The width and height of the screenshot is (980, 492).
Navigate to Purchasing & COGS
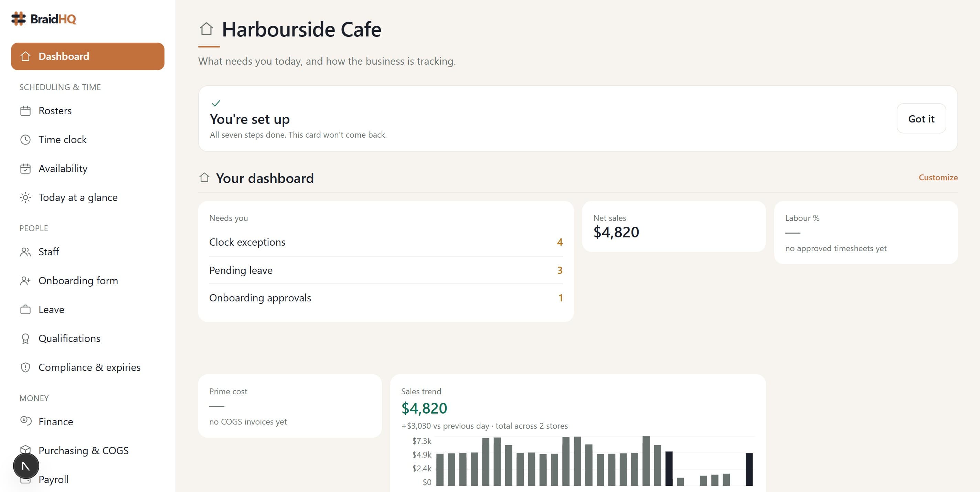tap(87, 450)
